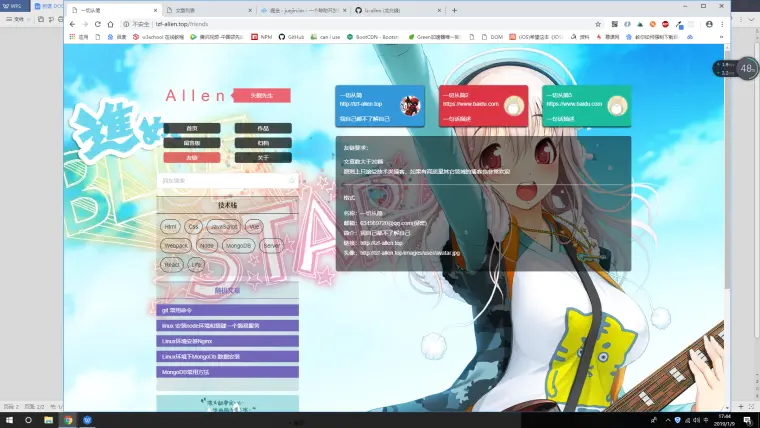760x428 pixels.
Task: Switch to the GitHub lz-allen browser tab
Action: tap(397, 10)
